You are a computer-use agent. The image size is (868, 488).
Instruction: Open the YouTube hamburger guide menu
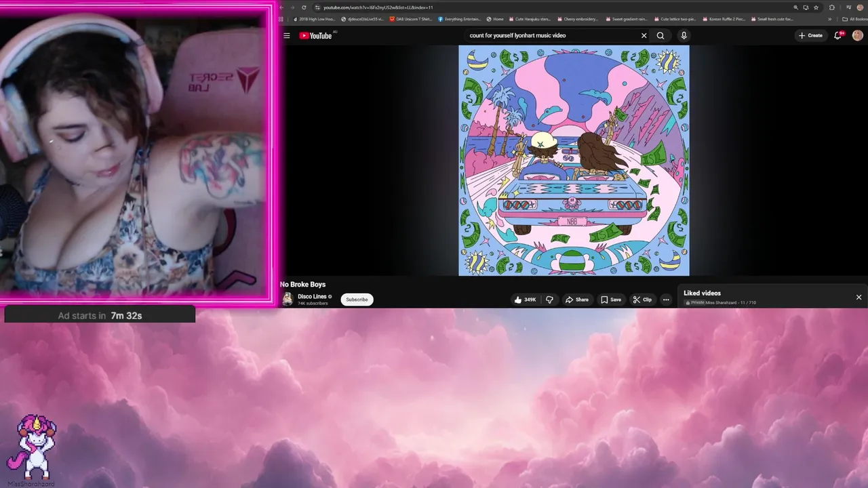pos(287,35)
